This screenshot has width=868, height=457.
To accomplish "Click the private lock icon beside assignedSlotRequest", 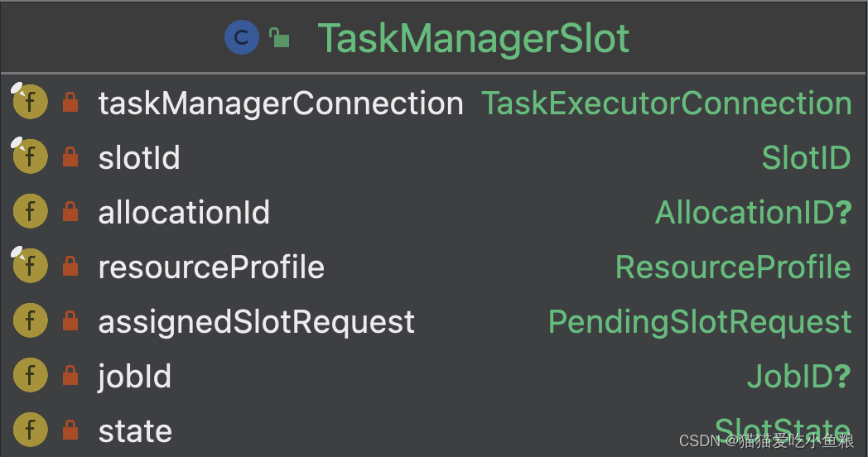I will 70,321.
